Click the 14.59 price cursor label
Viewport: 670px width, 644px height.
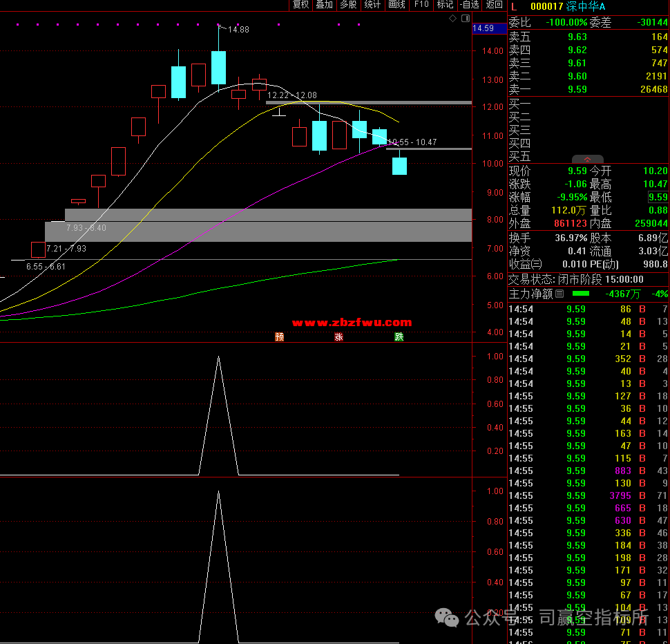pos(489,28)
